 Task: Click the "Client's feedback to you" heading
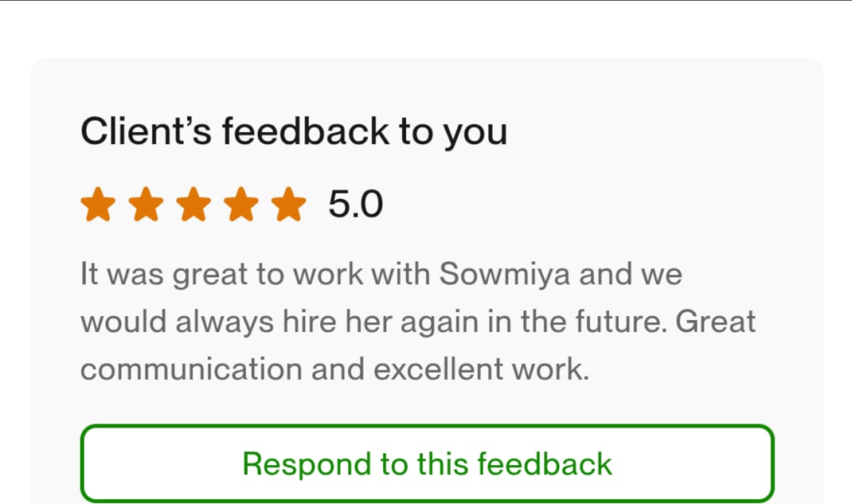point(294,131)
